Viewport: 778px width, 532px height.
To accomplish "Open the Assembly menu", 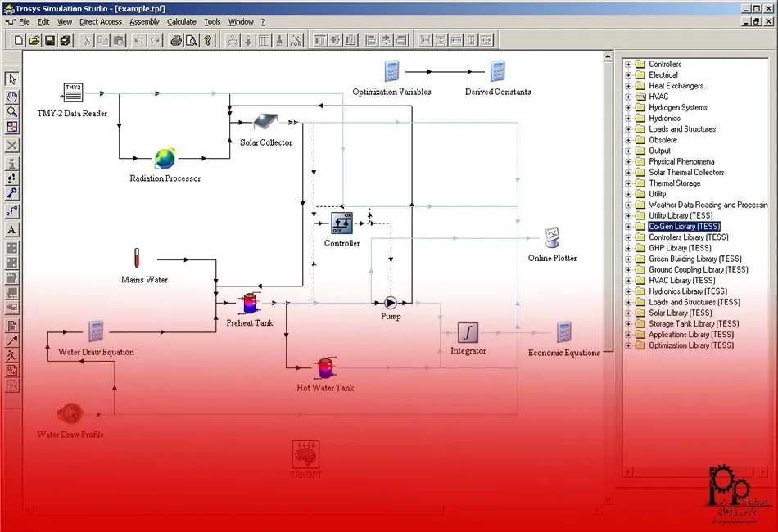I will [144, 22].
